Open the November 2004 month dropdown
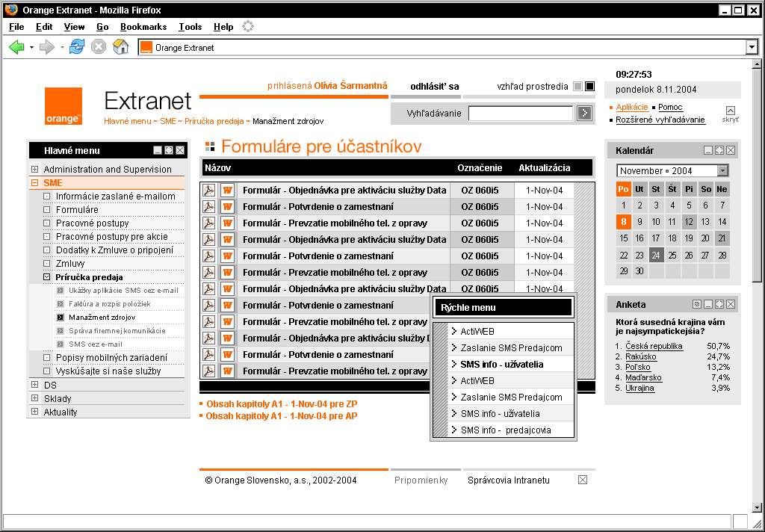 click(x=722, y=170)
